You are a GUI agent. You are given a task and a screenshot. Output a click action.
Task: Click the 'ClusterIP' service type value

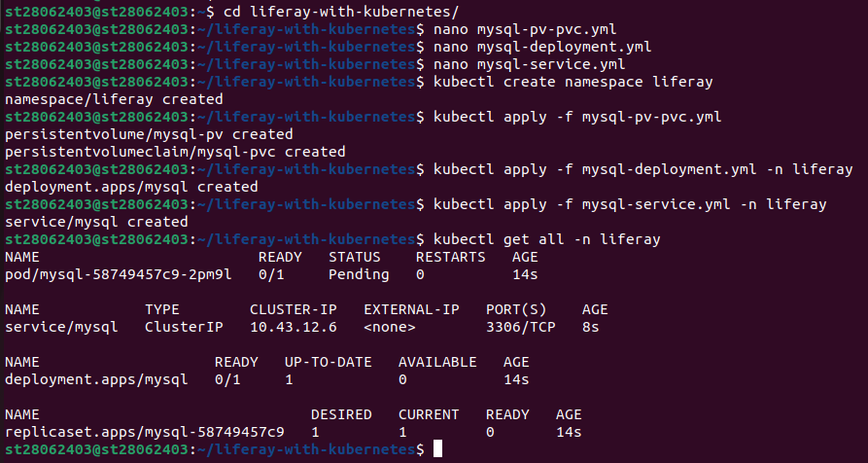(184, 328)
